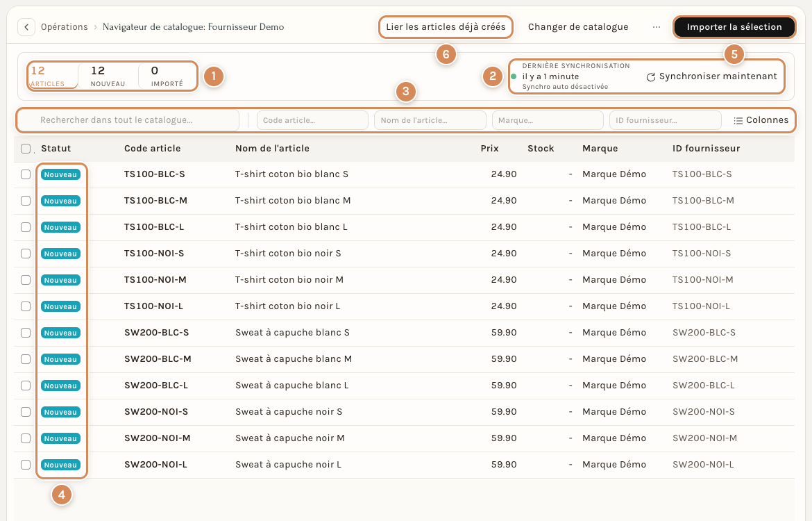This screenshot has width=812, height=521.
Task: Click the name Sweat à capuche blanc L
Action: (x=291, y=386)
